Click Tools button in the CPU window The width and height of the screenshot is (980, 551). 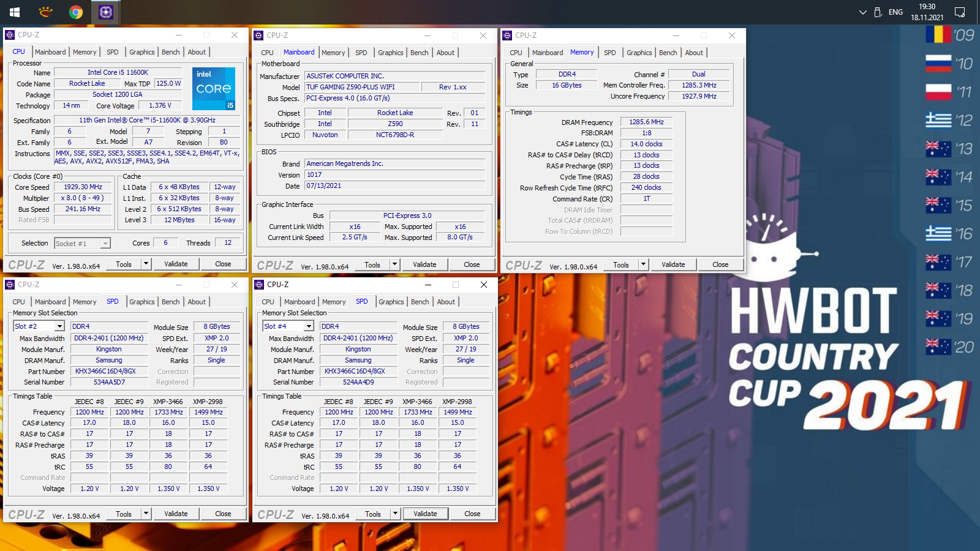[x=124, y=264]
